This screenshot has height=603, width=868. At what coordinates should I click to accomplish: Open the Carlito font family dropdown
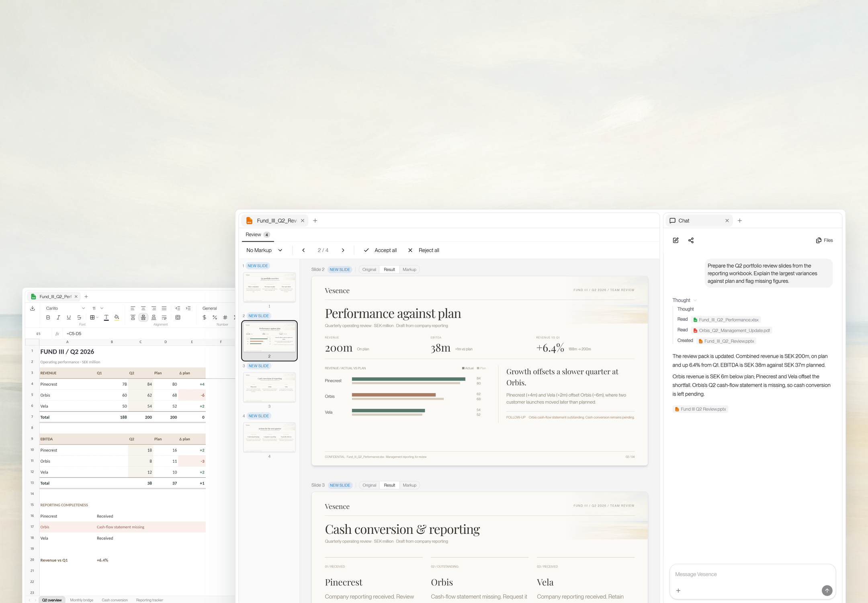[x=65, y=308]
